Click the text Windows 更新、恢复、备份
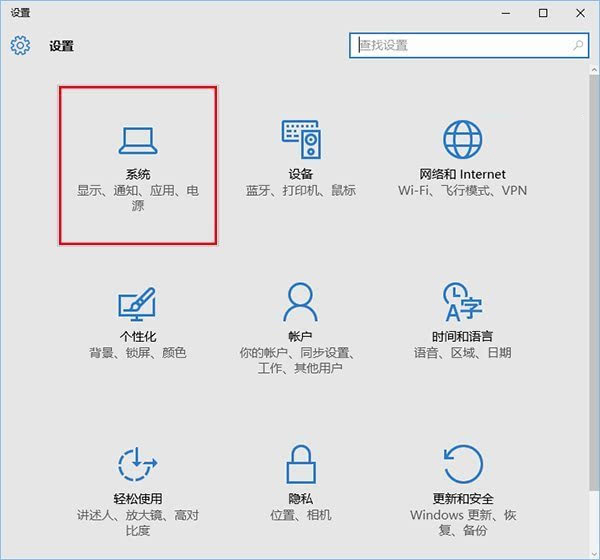This screenshot has width=600, height=560. [463, 522]
